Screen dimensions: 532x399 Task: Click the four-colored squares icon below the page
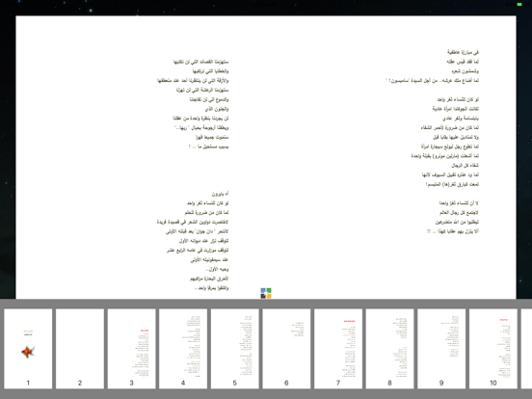click(x=266, y=293)
